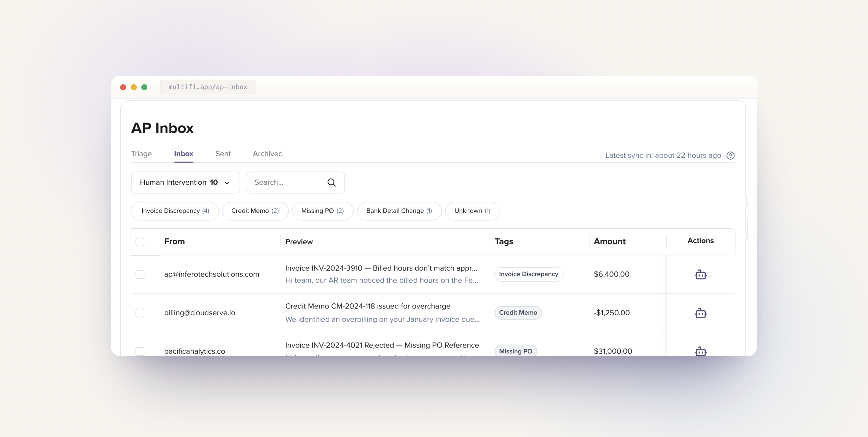
Task: Switch to the Triage tab
Action: coord(141,154)
